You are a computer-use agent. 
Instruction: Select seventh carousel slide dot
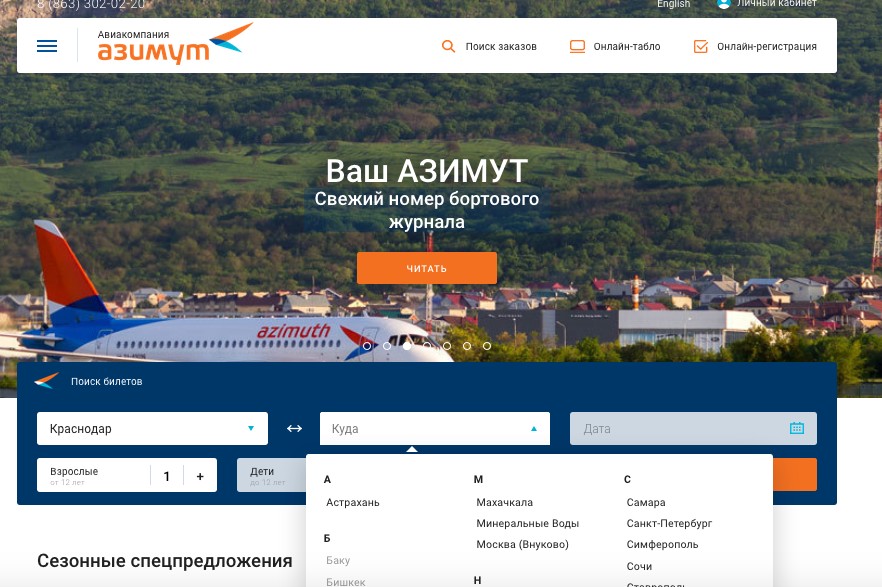tap(487, 346)
